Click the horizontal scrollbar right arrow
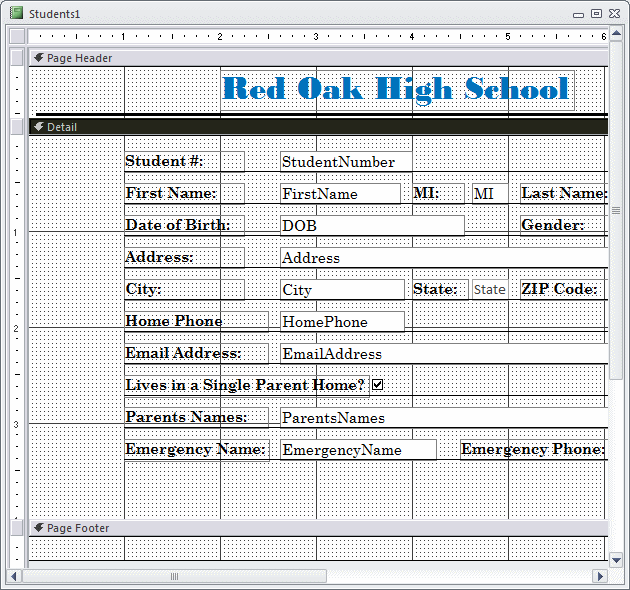This screenshot has width=630, height=590. click(601, 577)
